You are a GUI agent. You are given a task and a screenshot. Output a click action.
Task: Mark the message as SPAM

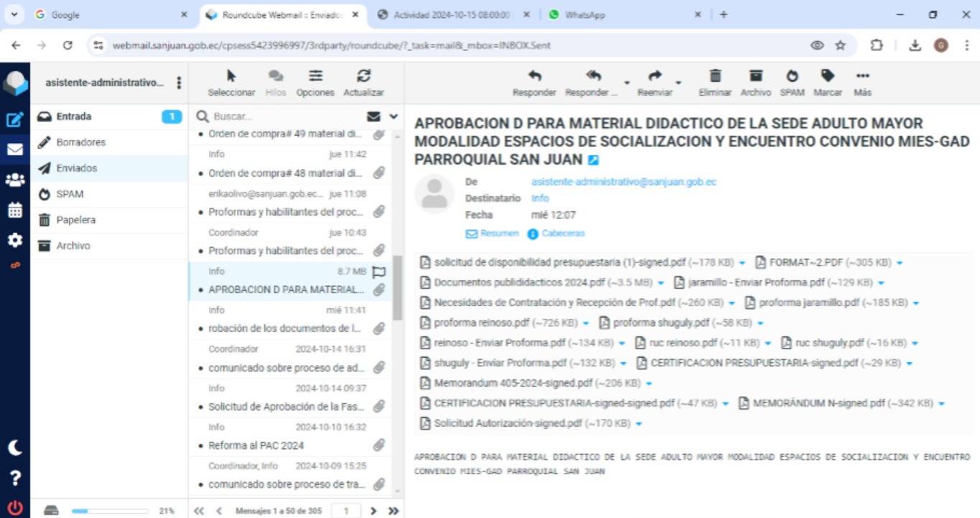792,76
